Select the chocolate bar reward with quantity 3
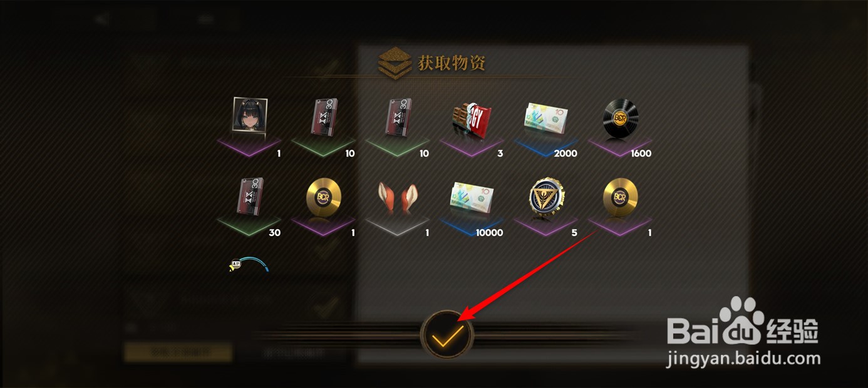This screenshot has width=868, height=388. pos(473,120)
